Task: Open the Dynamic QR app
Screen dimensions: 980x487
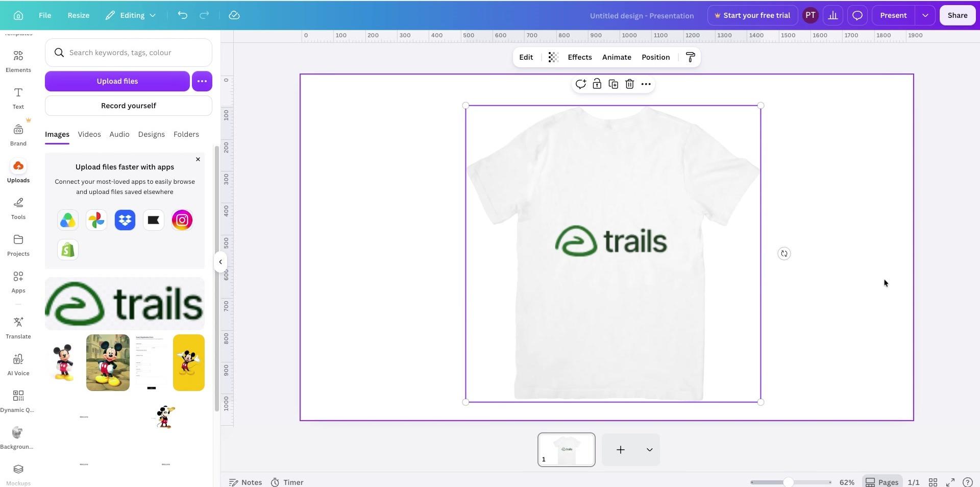Action: (x=18, y=401)
